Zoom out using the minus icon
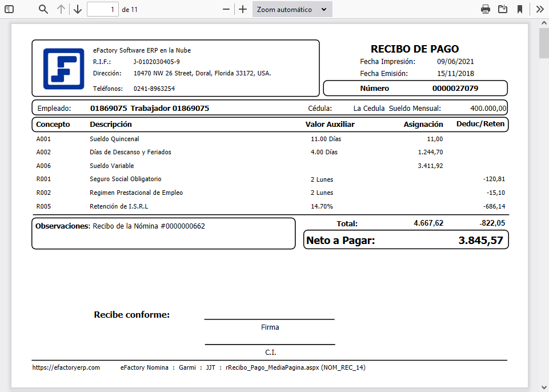Image resolution: width=549 pixels, height=392 pixels. pos(226,9)
